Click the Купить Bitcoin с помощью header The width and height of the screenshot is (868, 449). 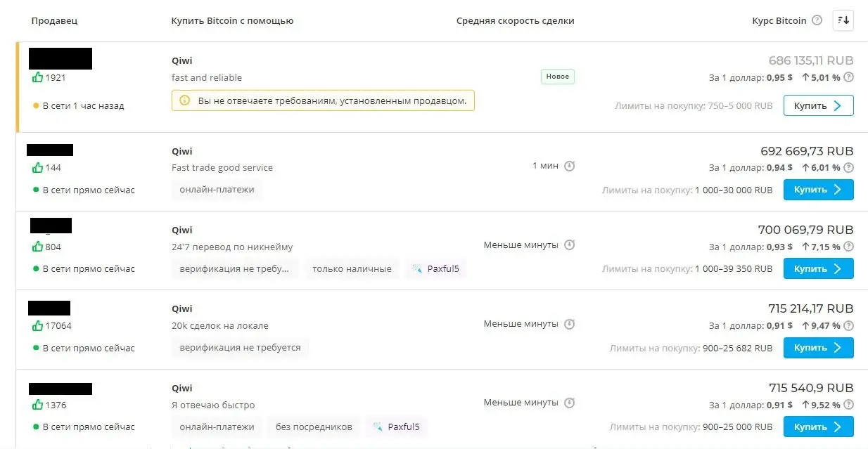tap(232, 20)
